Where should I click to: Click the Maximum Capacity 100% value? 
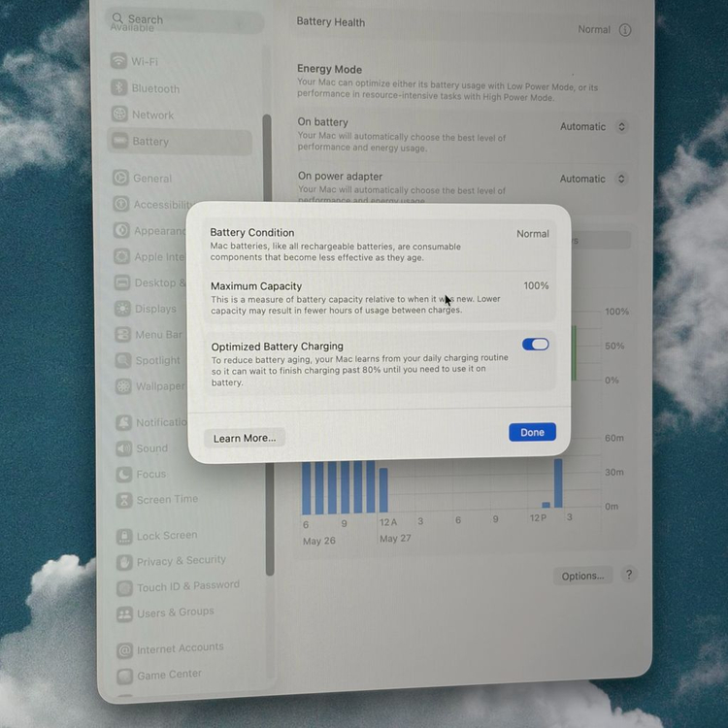(x=536, y=285)
